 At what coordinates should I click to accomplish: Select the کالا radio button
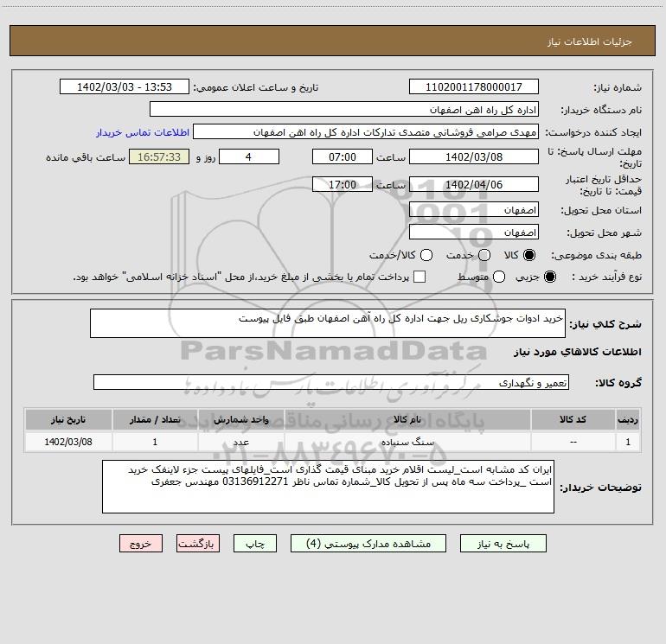(529, 255)
